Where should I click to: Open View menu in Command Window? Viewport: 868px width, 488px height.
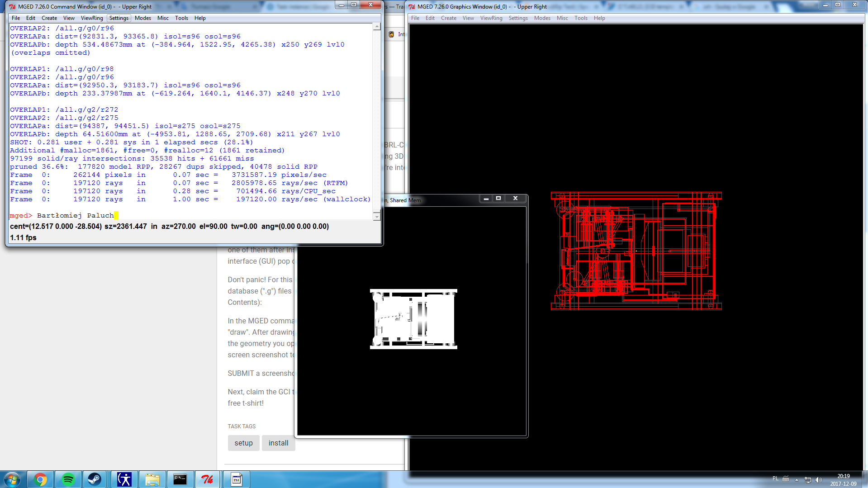point(69,18)
